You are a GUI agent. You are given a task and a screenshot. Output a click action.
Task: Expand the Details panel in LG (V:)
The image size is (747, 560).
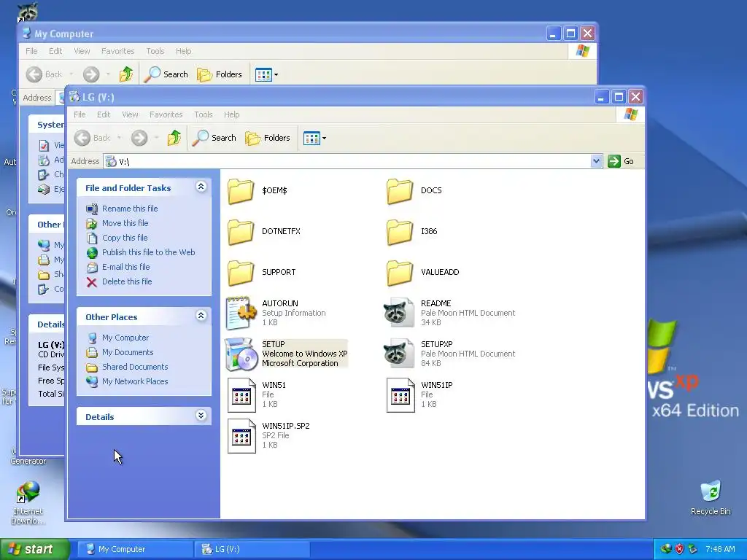click(x=201, y=416)
